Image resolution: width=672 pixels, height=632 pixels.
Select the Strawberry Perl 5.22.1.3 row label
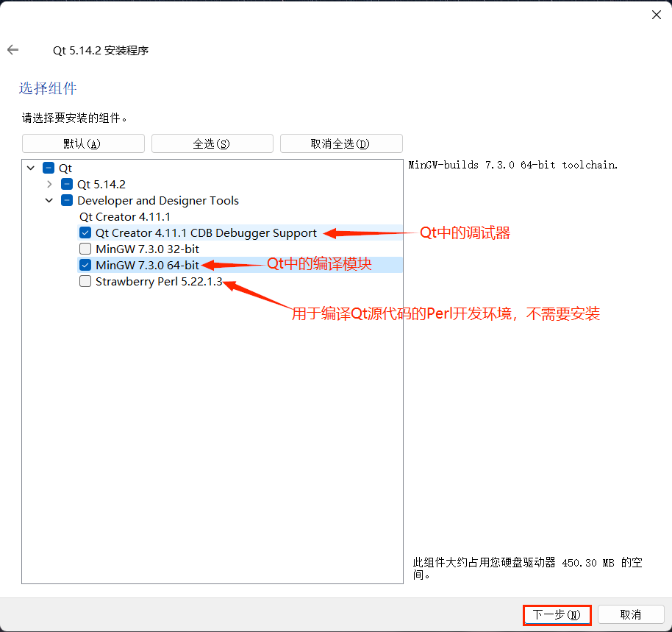coord(159,282)
